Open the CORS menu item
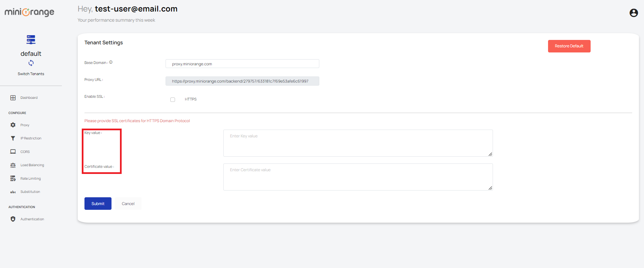644x268 pixels. point(25,152)
